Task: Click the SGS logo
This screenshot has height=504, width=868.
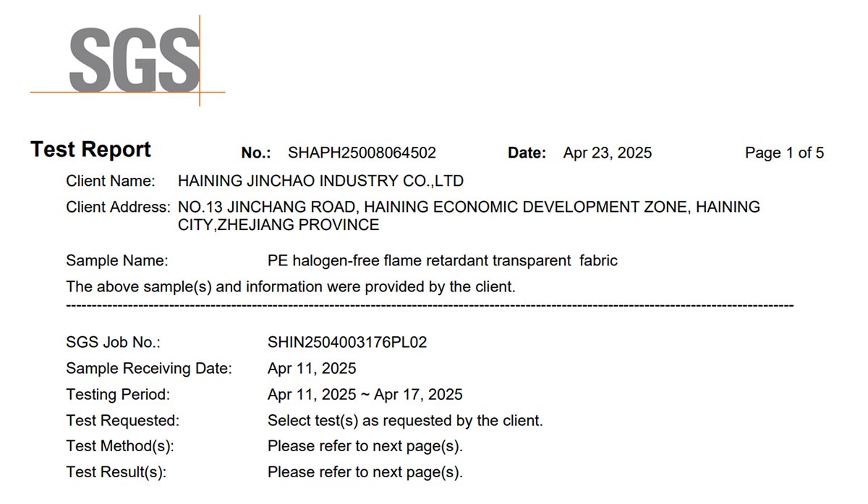Action: (x=128, y=61)
